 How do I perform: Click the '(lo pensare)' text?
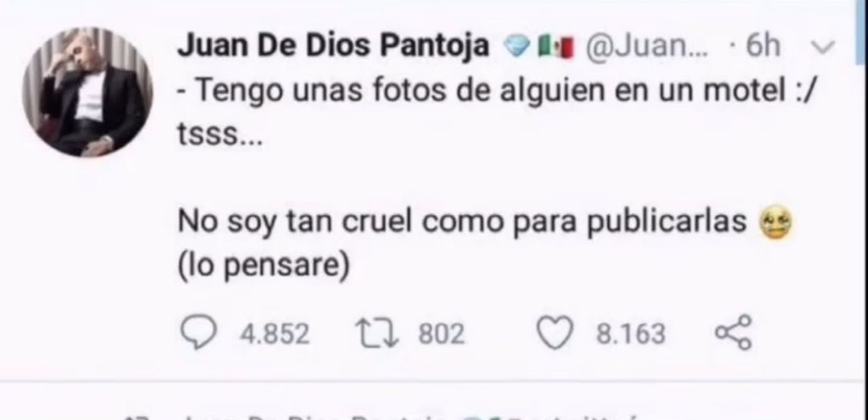(263, 267)
